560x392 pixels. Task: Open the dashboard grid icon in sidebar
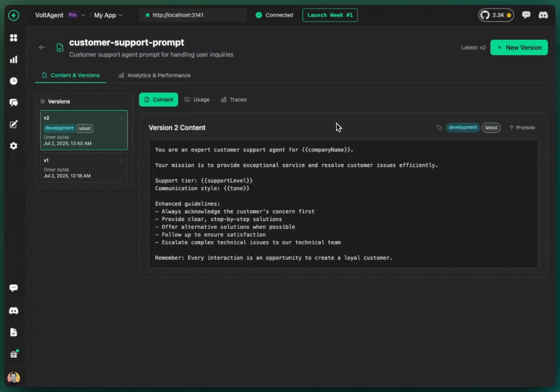click(x=14, y=38)
